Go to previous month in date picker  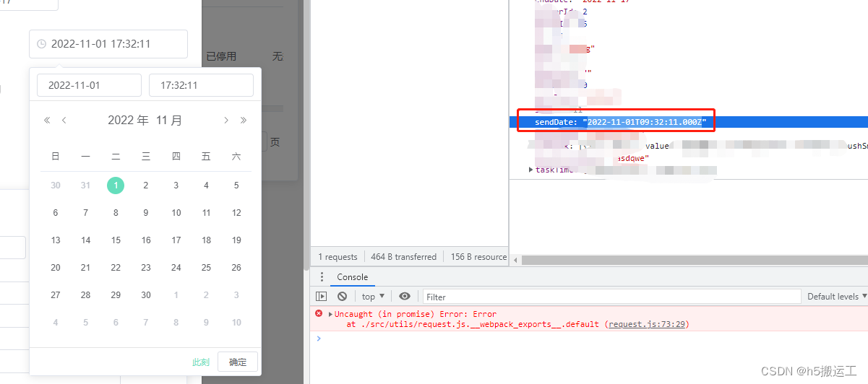coord(64,121)
